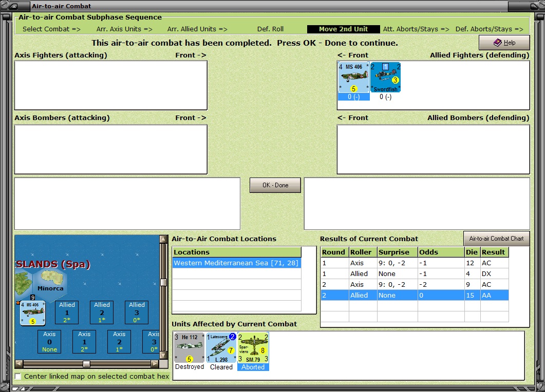Click the Allied 2 air box on map
The image size is (545, 392).
[102, 312]
